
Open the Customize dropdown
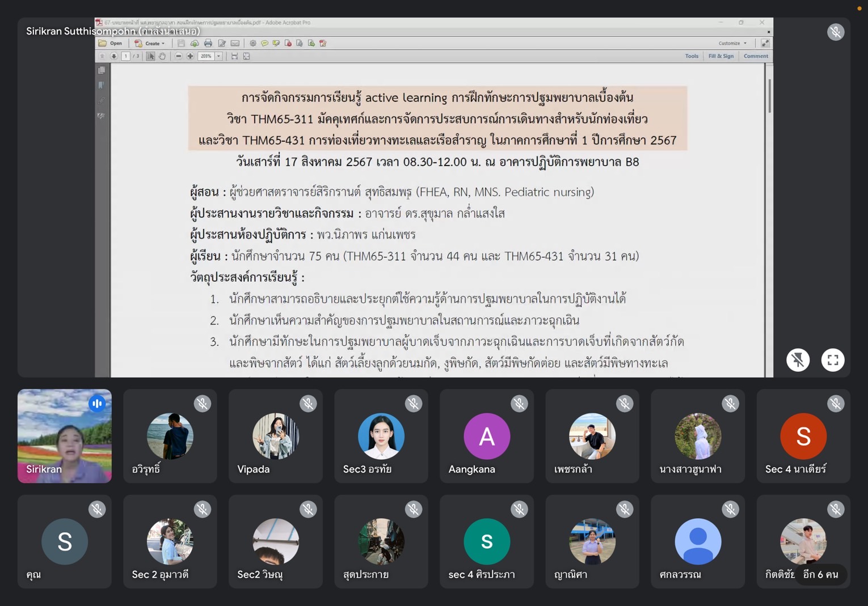click(732, 43)
